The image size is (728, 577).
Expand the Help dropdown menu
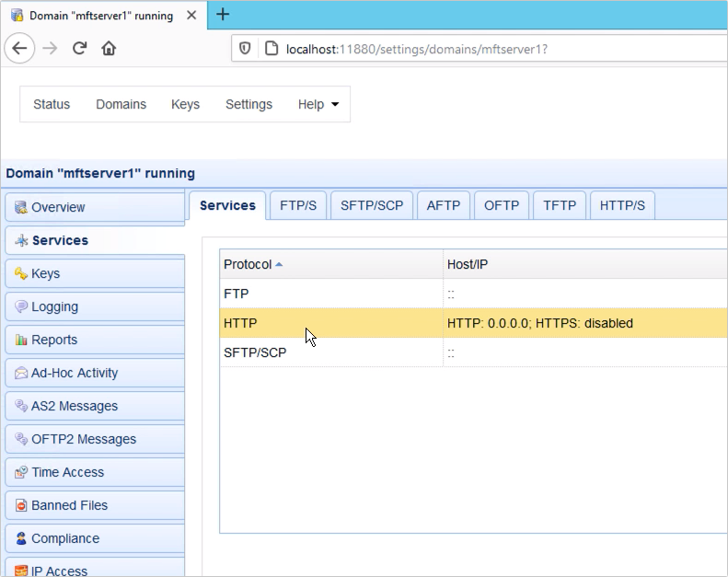318,104
